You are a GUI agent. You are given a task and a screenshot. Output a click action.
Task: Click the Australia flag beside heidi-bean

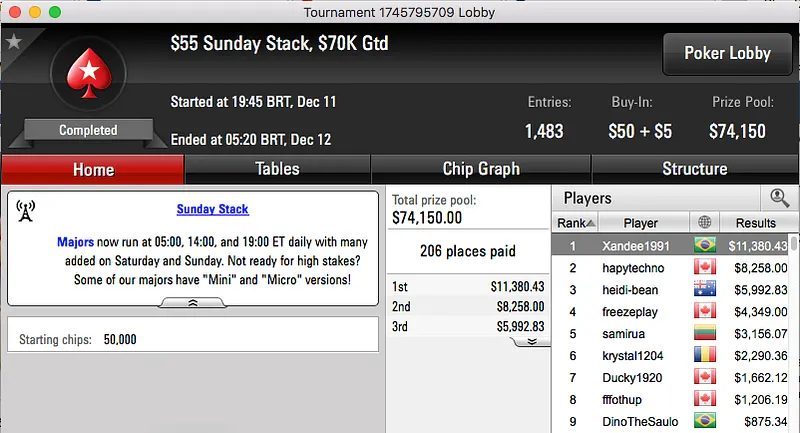point(706,290)
